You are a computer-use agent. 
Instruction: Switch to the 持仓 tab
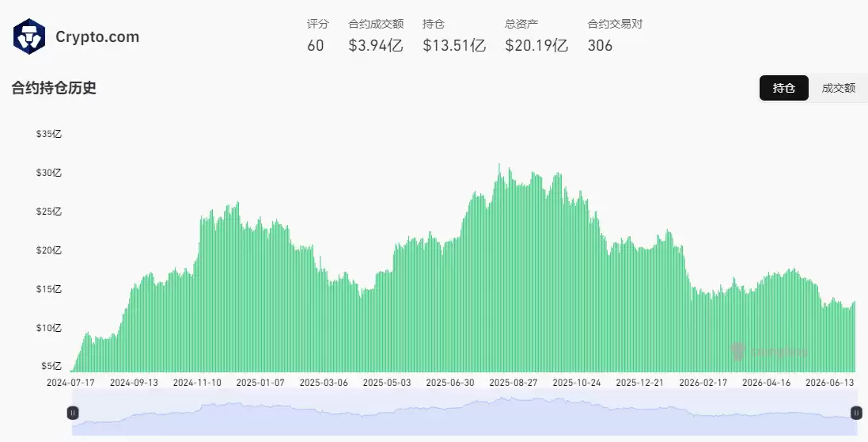[x=784, y=88]
